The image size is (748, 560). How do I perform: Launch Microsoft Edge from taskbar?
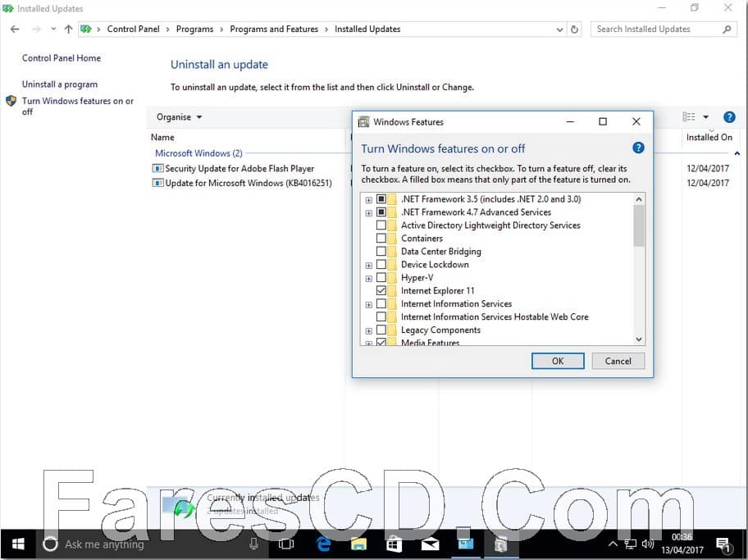(x=323, y=544)
